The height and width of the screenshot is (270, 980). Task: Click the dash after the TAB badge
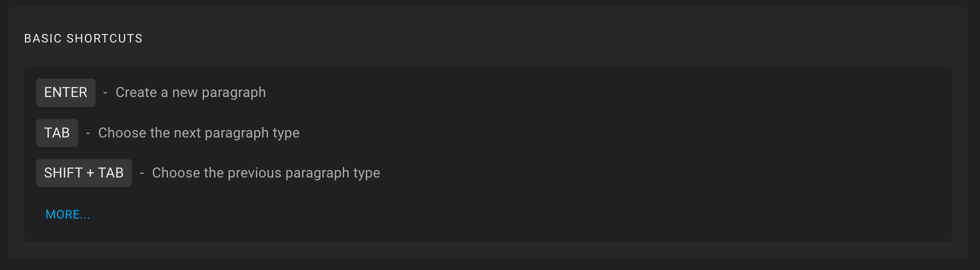click(88, 133)
